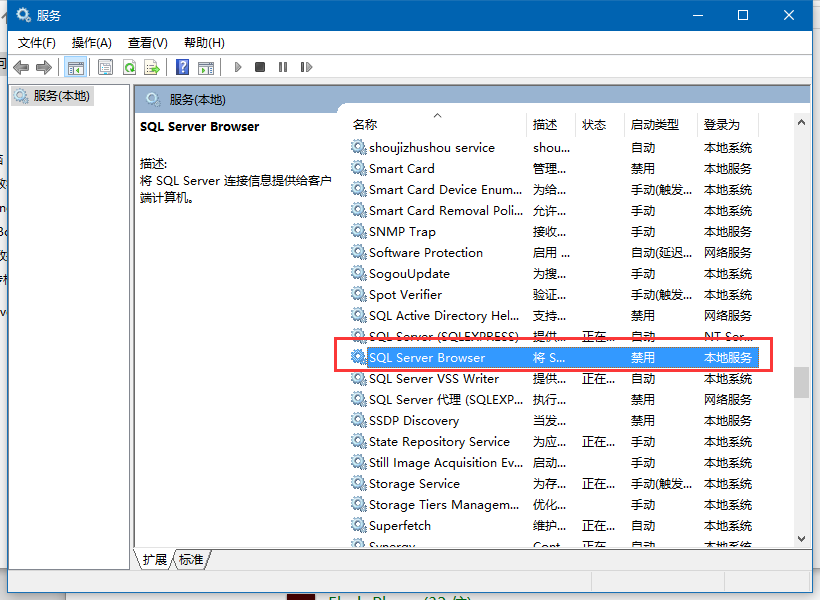This screenshot has height=600, width=820.
Task: Open the 操作(A) menu
Action: coord(92,43)
